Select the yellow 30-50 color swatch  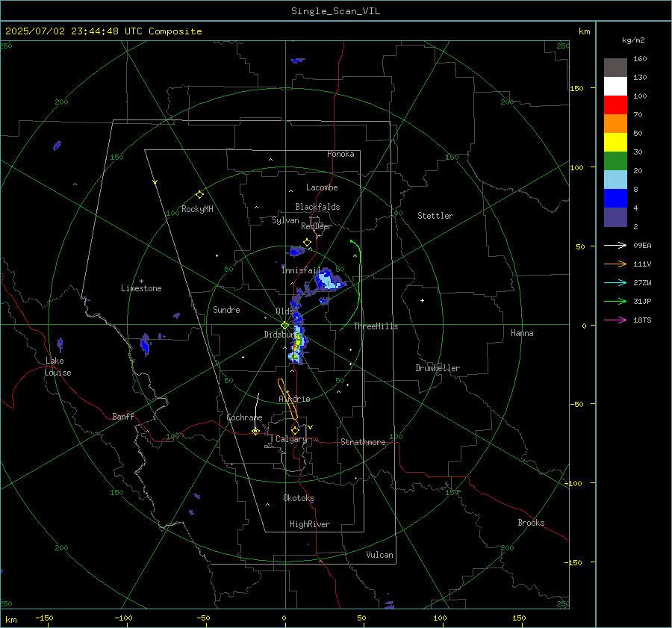click(615, 143)
